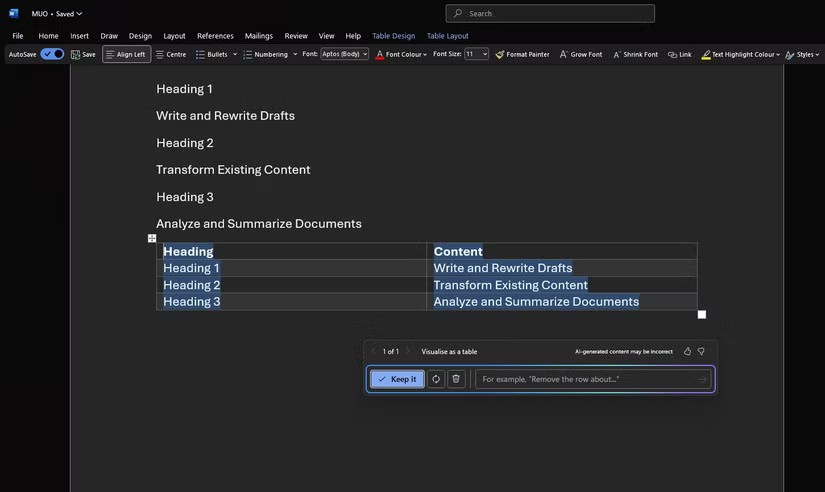This screenshot has height=492, width=825.
Task: Toggle Centre paragraph alignment
Action: 171,54
